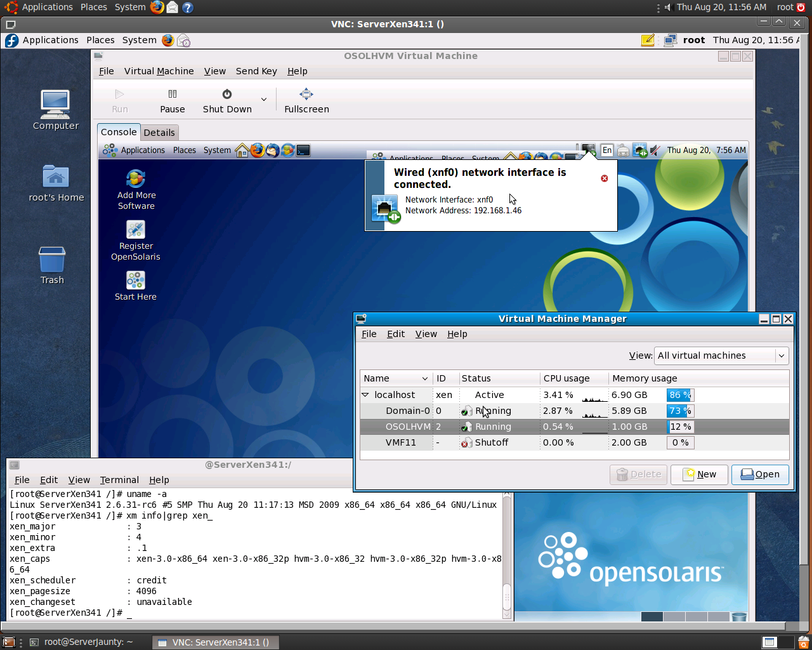Launch Firefox from the Ubuntu top panel
The height and width of the screenshot is (650, 812).
[x=157, y=8]
